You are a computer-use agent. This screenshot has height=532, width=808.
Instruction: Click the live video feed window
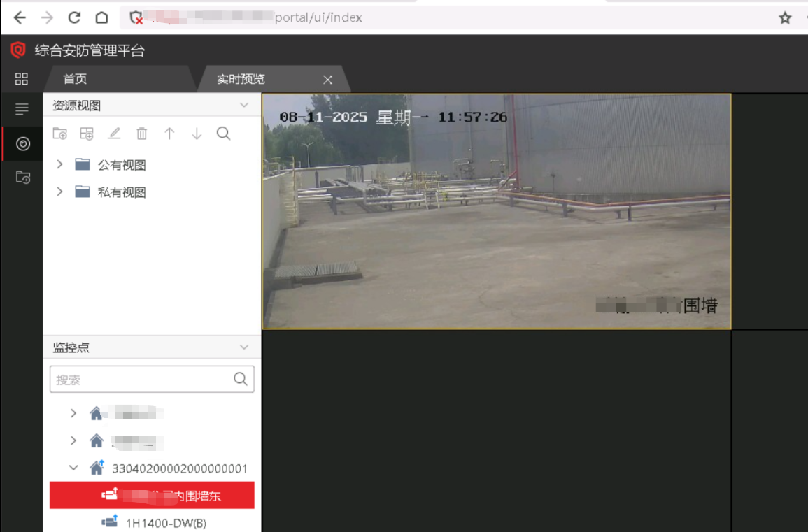pos(497,211)
